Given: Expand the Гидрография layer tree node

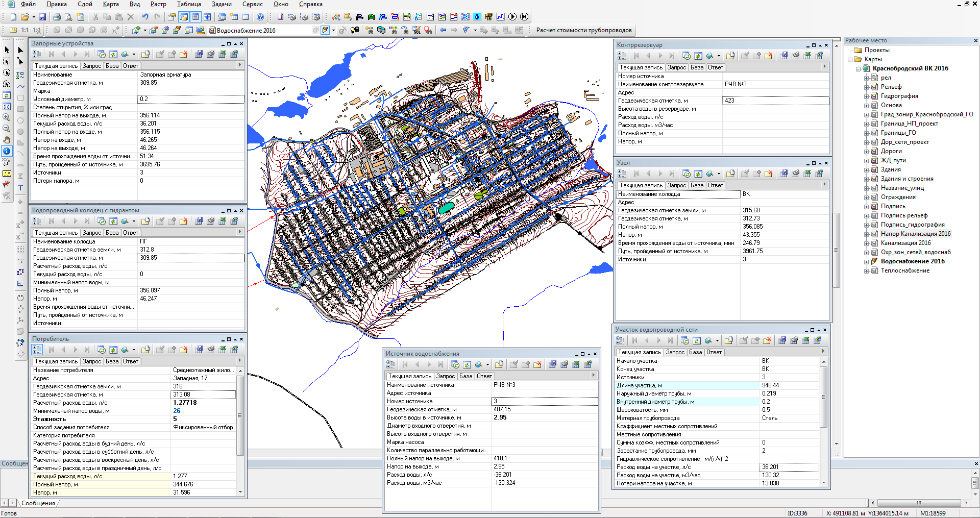Looking at the screenshot, I should (866, 96).
